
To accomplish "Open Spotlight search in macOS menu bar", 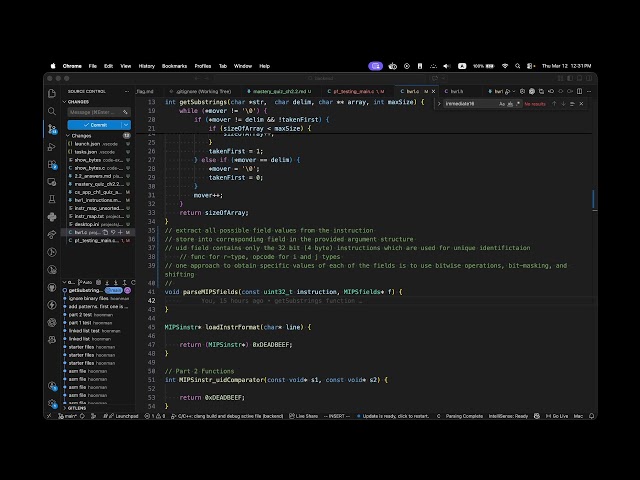I will point(518,66).
